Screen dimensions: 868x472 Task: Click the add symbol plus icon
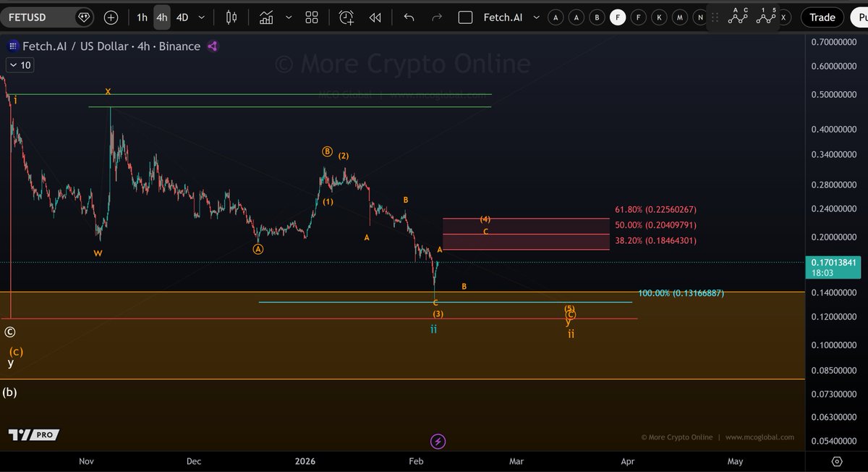click(x=111, y=17)
